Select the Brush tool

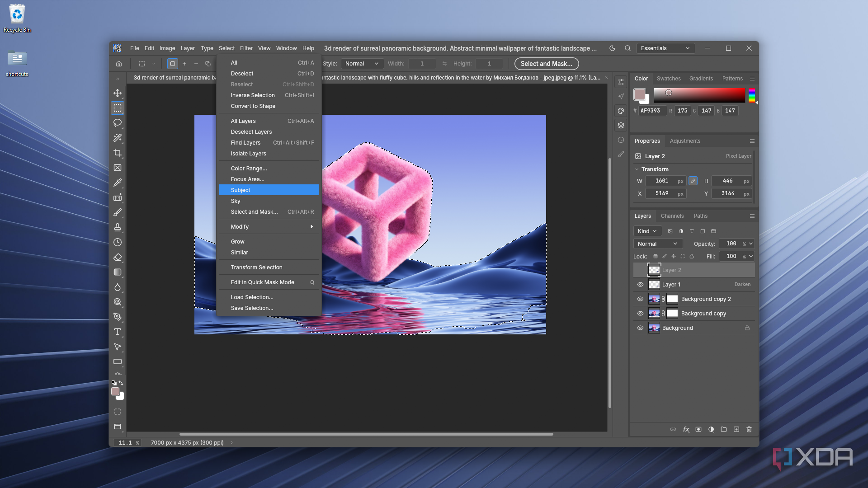[x=118, y=212]
